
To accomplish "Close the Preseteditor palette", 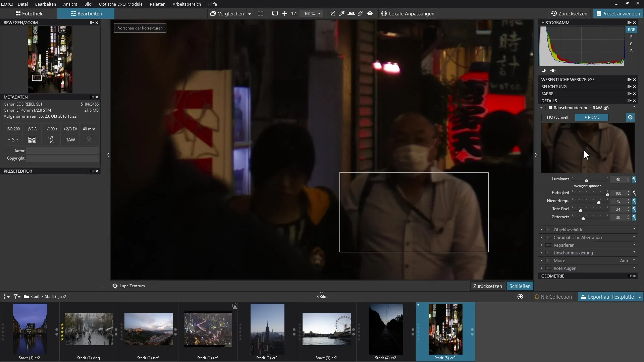I will coord(97,171).
